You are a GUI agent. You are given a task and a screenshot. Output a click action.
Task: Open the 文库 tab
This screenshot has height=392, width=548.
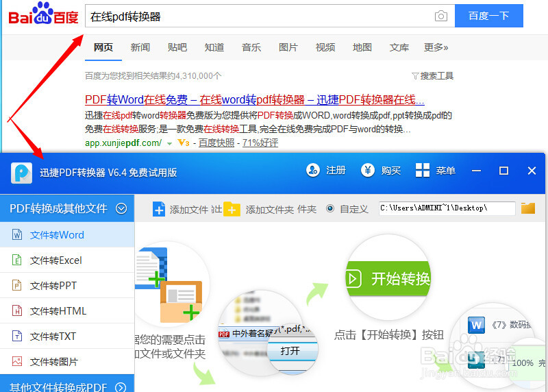(x=399, y=47)
